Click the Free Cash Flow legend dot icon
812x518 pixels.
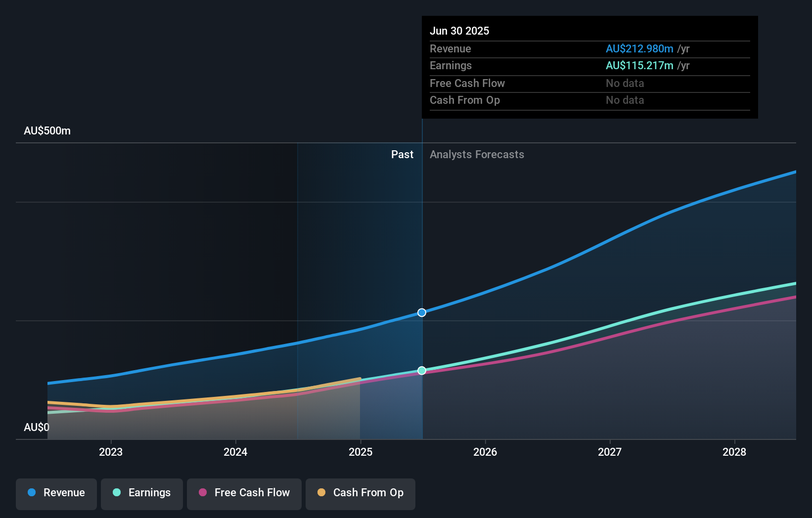(x=202, y=493)
